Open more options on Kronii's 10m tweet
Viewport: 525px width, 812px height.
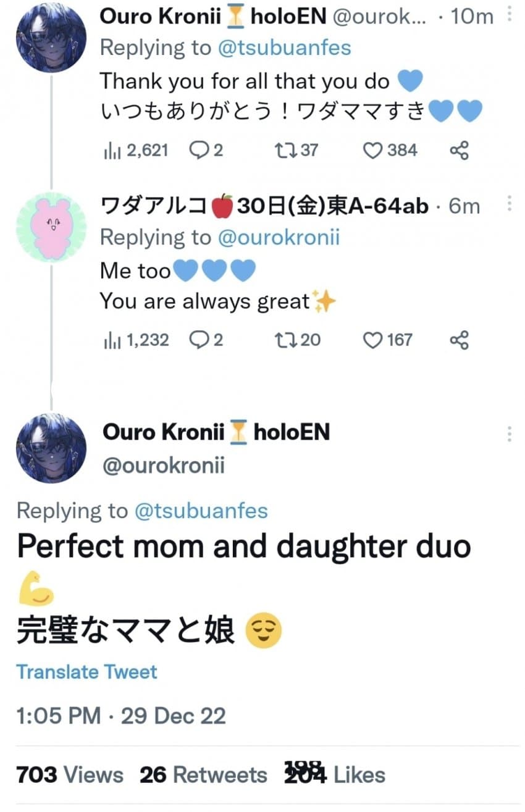coord(509,15)
